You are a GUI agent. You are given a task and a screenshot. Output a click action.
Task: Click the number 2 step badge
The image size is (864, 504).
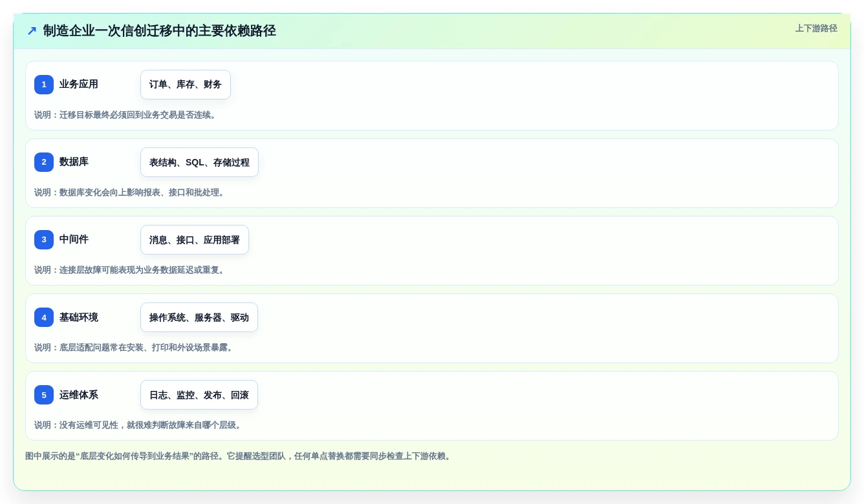pyautogui.click(x=44, y=162)
